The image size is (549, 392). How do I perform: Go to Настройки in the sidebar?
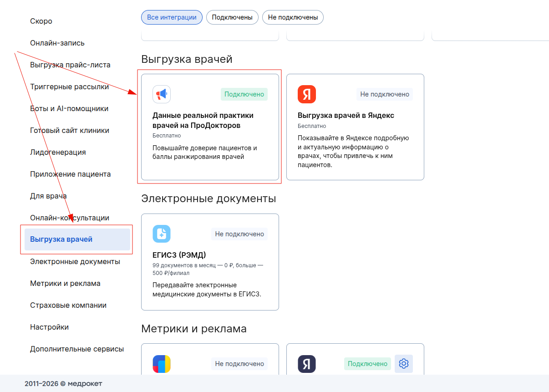pyautogui.click(x=50, y=327)
